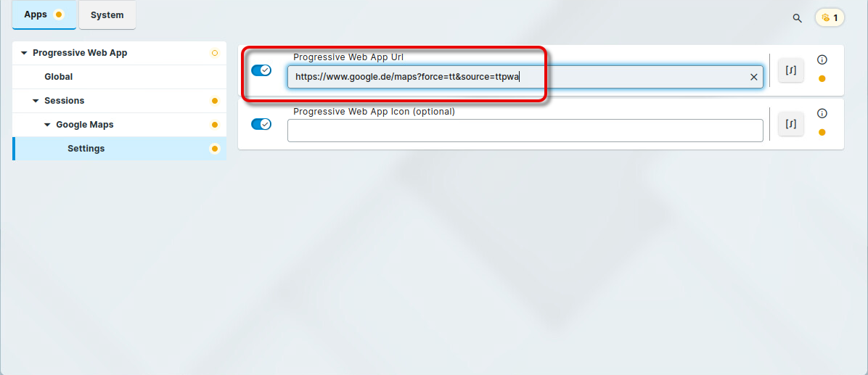Disable the Progressive Web App Url toggle
The width and height of the screenshot is (868, 375).
[x=261, y=70]
